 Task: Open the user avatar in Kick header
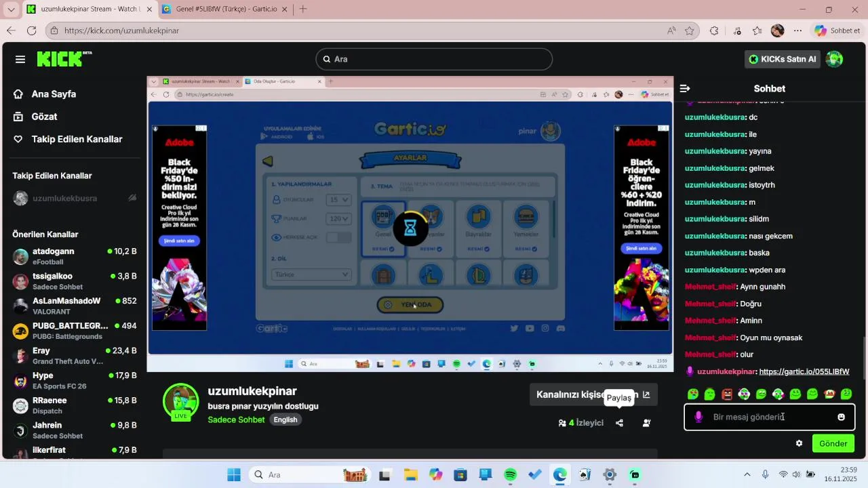click(834, 59)
